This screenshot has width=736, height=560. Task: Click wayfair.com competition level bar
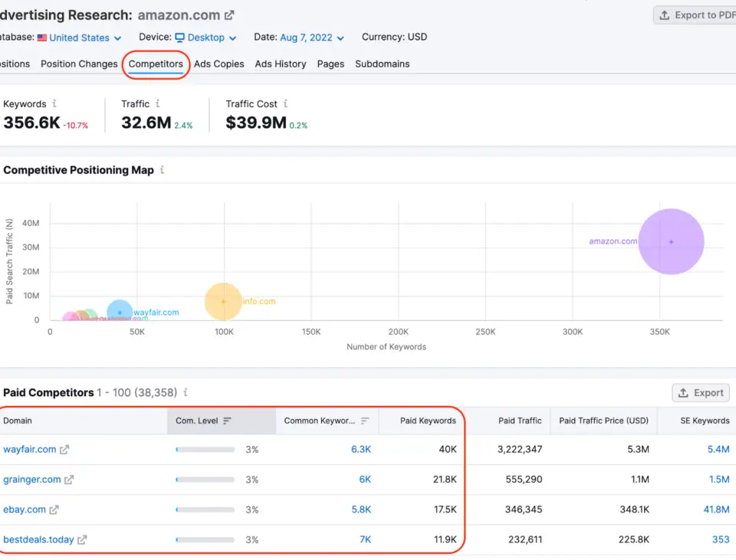tap(205, 450)
